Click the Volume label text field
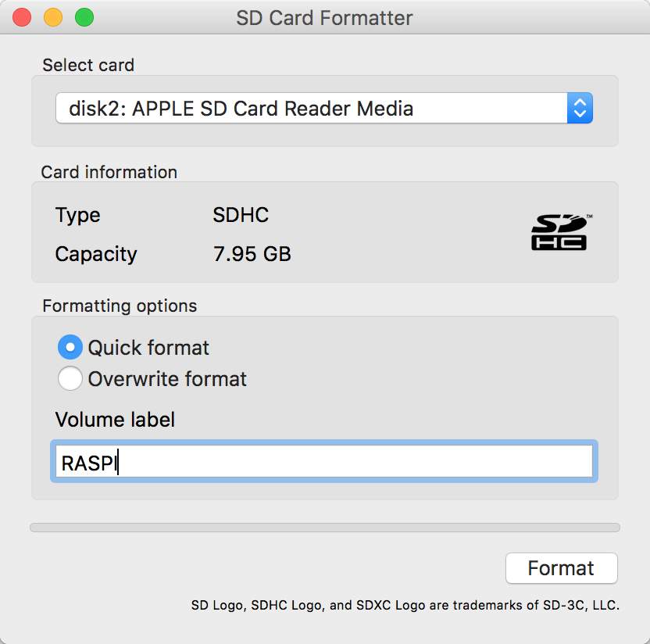 pyautogui.click(x=324, y=462)
